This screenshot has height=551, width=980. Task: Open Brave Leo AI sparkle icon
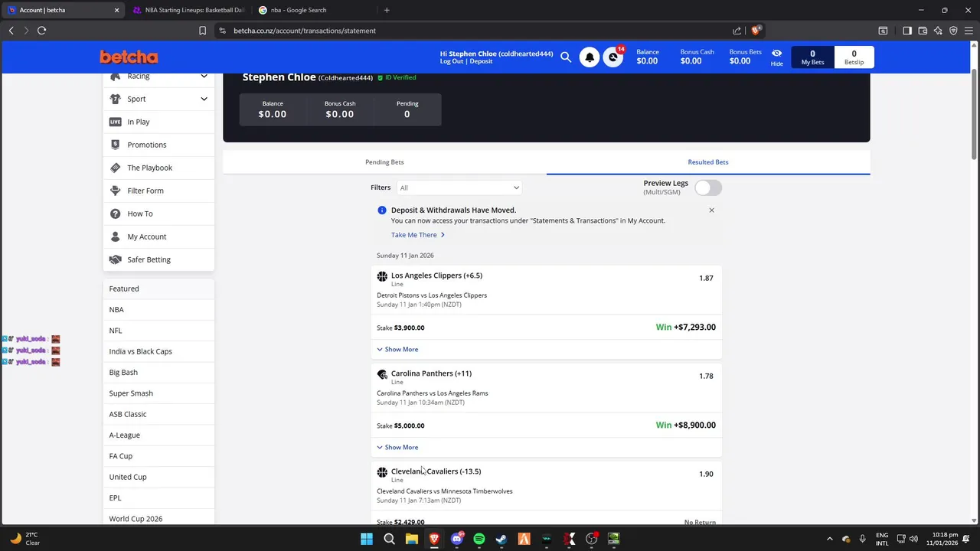938,31
